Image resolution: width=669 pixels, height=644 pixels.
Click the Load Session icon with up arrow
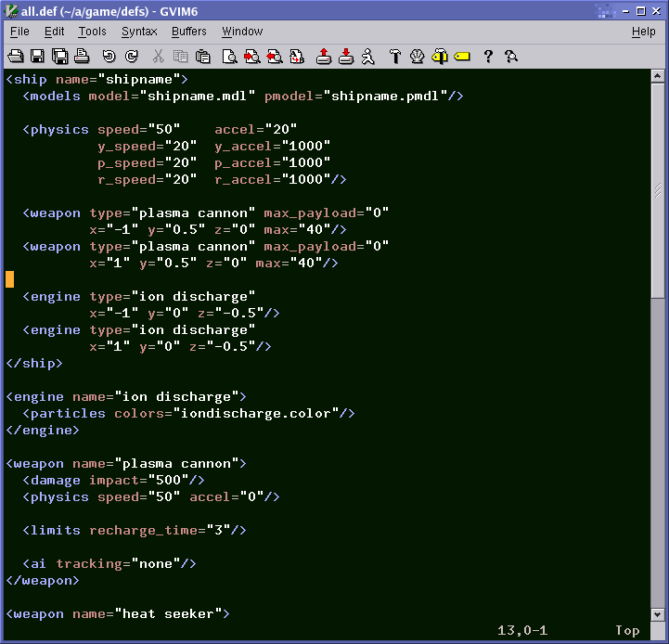tap(324, 57)
